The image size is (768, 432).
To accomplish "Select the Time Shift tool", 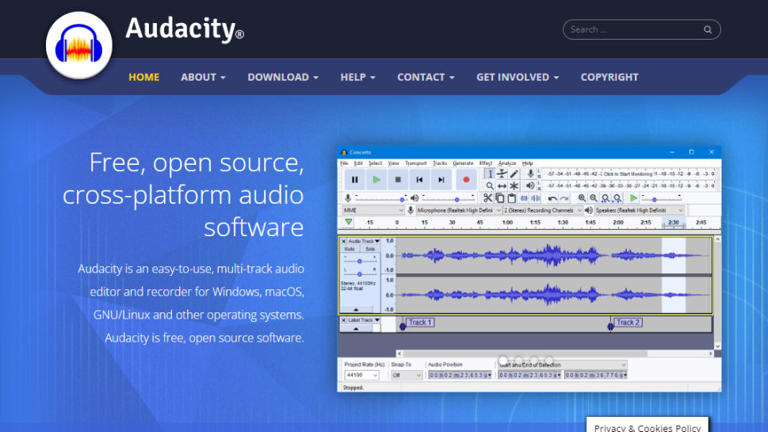I will tap(502, 186).
